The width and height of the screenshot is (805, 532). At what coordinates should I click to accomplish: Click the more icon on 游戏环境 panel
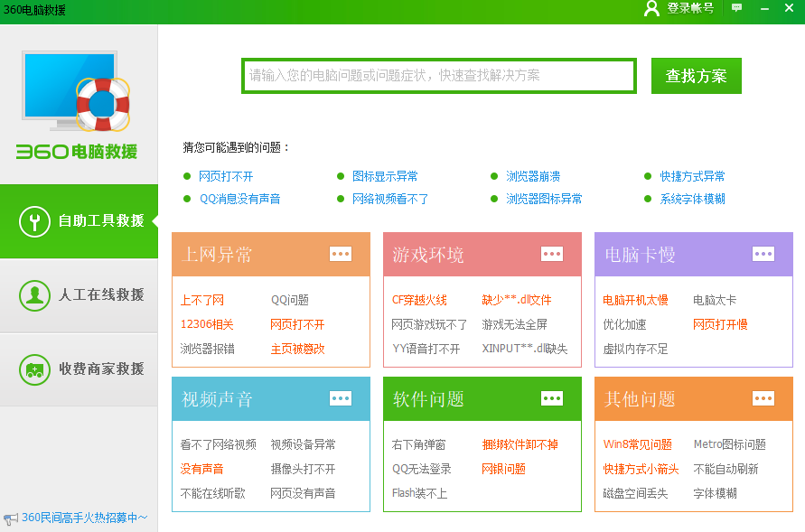[552, 254]
